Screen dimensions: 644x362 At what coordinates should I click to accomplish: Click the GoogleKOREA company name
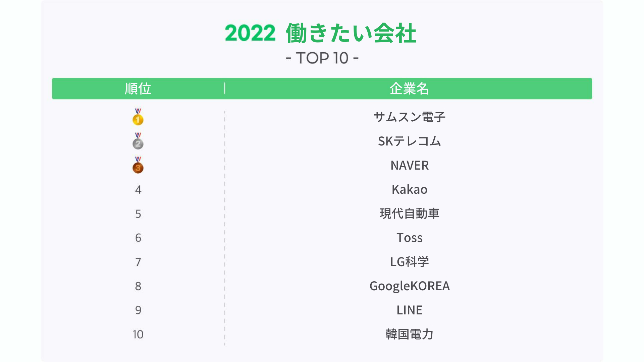[410, 286]
